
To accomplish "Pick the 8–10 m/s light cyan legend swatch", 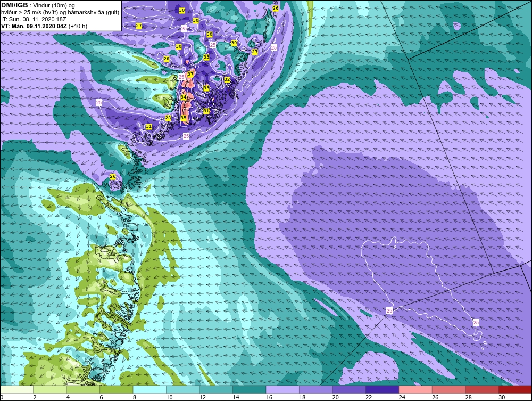I will [x=149, y=389].
